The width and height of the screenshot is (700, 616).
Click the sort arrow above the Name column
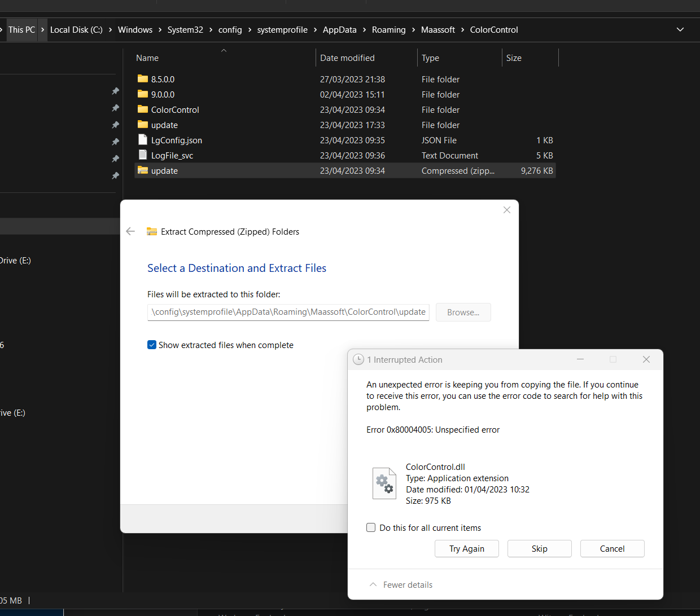(224, 50)
